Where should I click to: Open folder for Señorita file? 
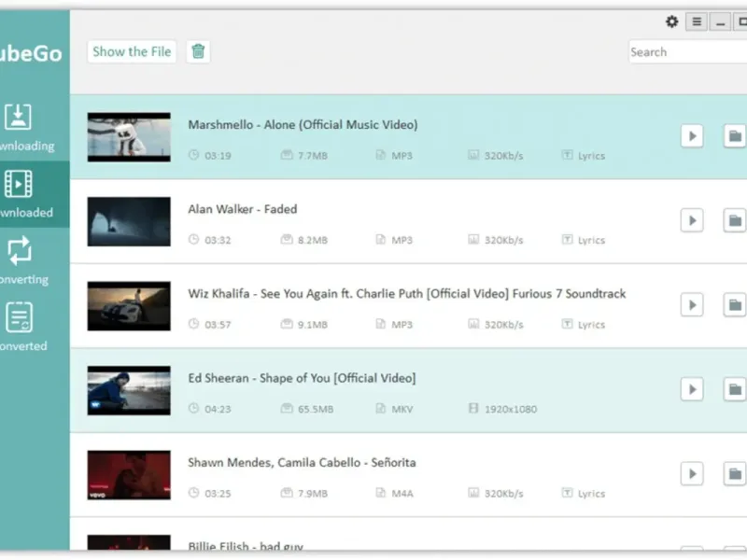pos(735,473)
